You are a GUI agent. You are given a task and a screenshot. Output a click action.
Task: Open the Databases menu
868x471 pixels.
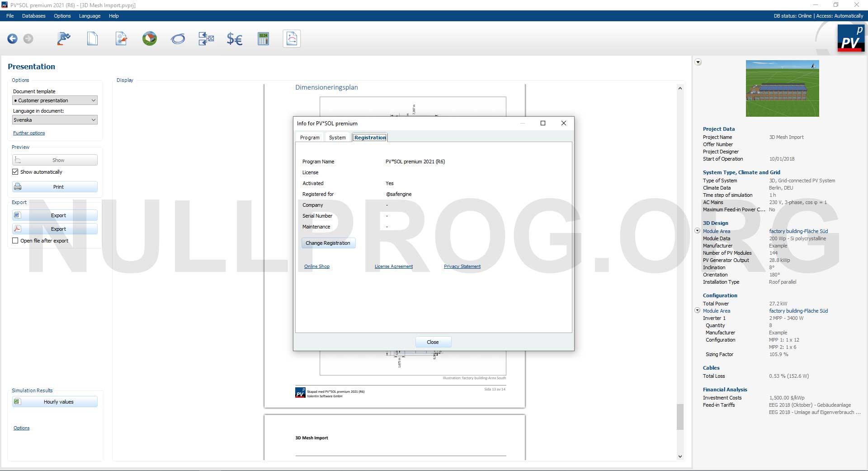coord(34,16)
